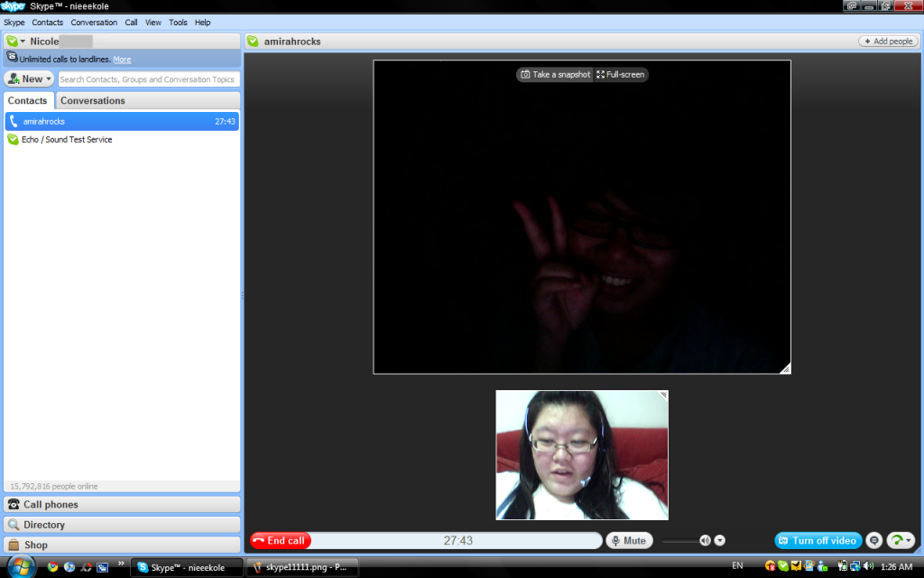Launch Chrome from Quick Launch
Viewport: 924px width, 578px height.
pyautogui.click(x=52, y=567)
